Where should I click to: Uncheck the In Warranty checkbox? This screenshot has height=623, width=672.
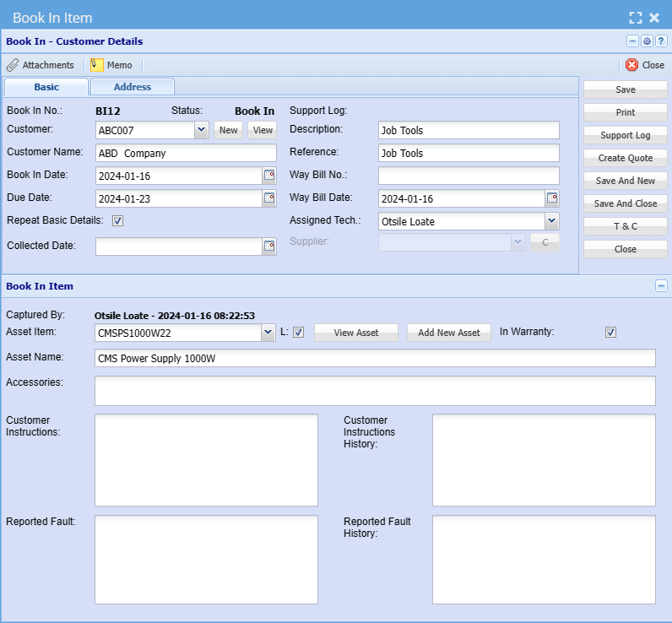610,333
